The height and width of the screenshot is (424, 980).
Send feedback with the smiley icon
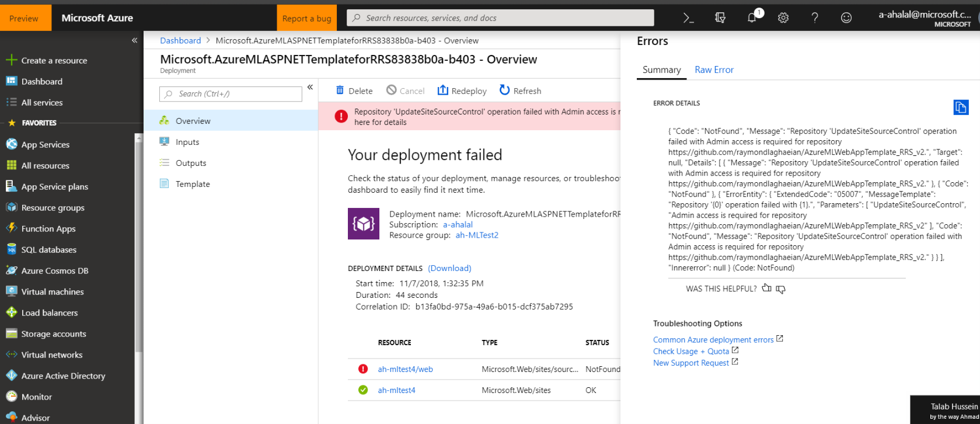pos(846,18)
